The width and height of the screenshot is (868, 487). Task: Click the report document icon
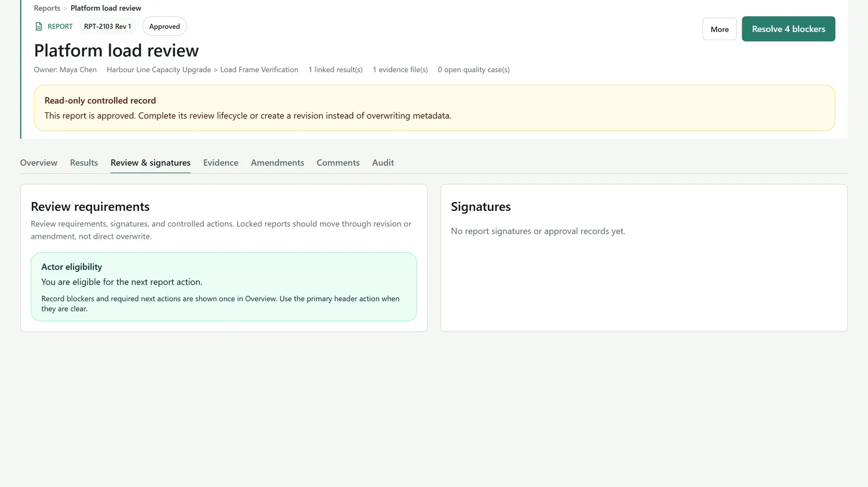click(39, 27)
